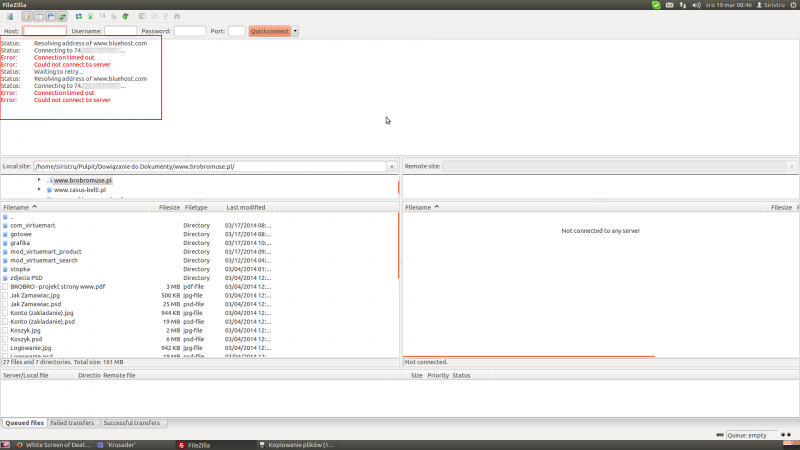This screenshot has height=450, width=800.
Task: Sort remote list by Filename column
Action: (586, 208)
